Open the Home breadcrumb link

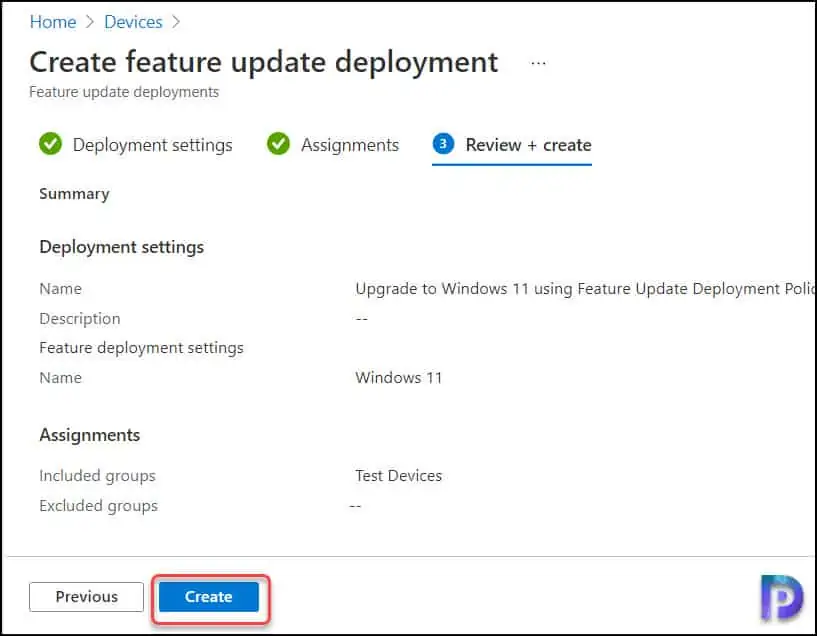pyautogui.click(x=53, y=22)
